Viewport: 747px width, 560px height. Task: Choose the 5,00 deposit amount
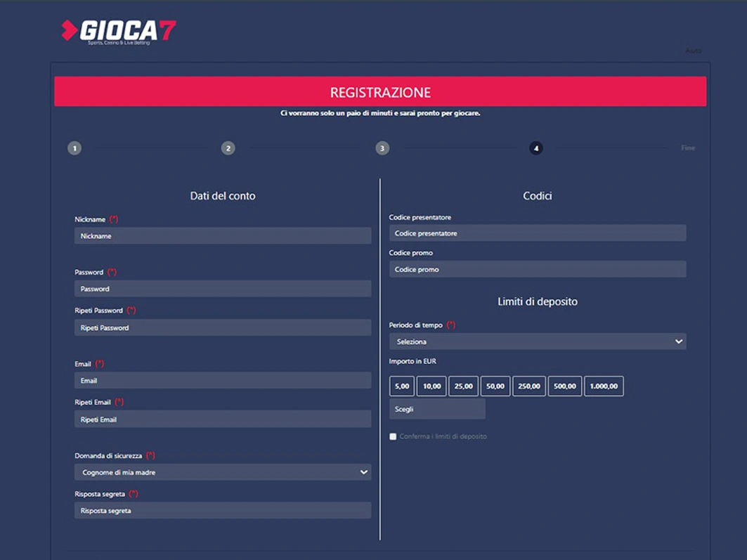pos(402,386)
